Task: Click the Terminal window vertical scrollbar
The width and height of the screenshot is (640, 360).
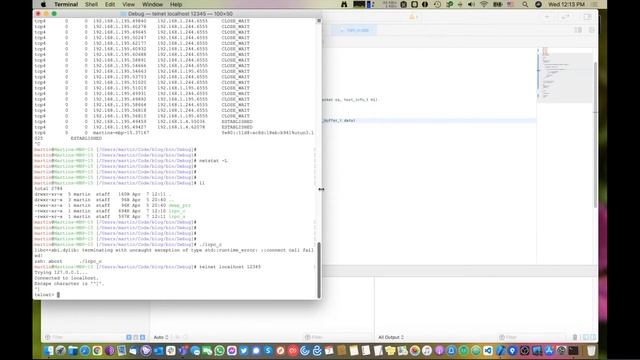Action: click(319, 270)
